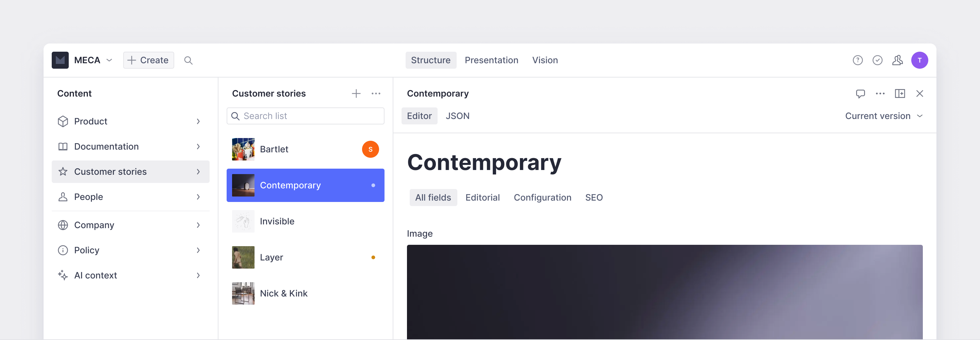Image resolution: width=980 pixels, height=340 pixels.
Task: Open the Documentation content item
Action: click(x=130, y=147)
